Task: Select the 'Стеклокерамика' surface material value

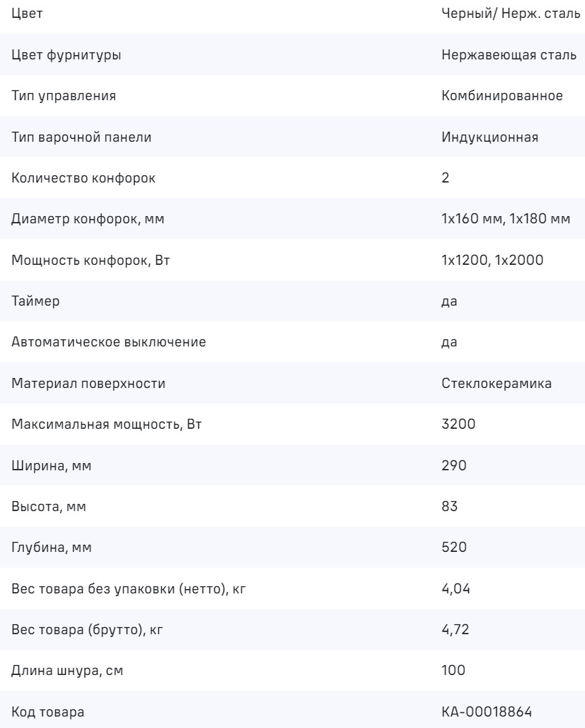Action: coord(495,384)
